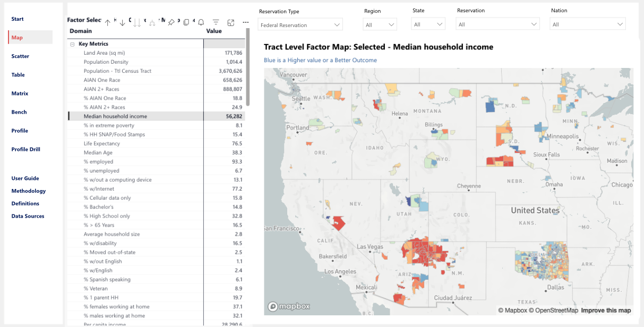Select the % Veteran row
The image size is (644, 327).
[156, 288]
